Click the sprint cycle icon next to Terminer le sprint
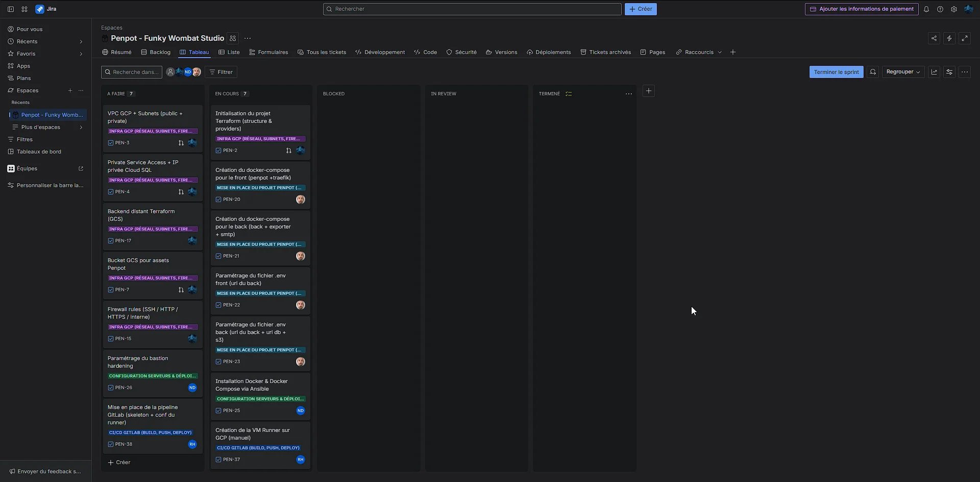Viewport: 980px width, 482px height. [873, 71]
